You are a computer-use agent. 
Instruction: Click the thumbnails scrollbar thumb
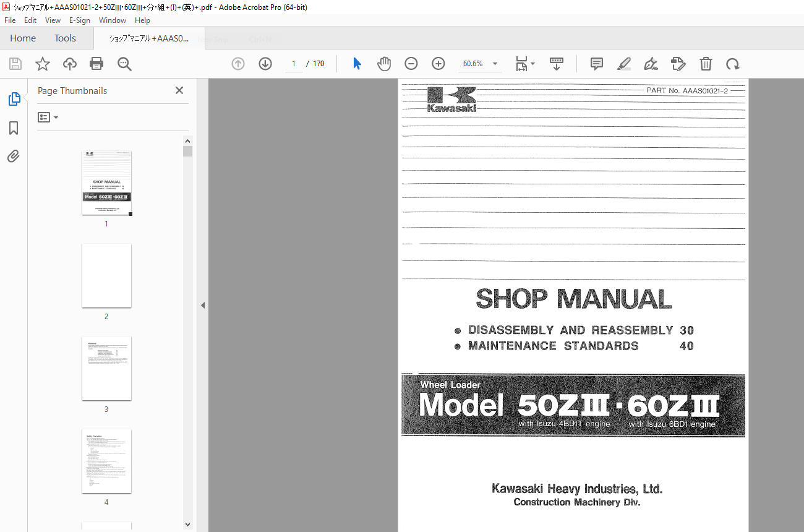[188, 152]
